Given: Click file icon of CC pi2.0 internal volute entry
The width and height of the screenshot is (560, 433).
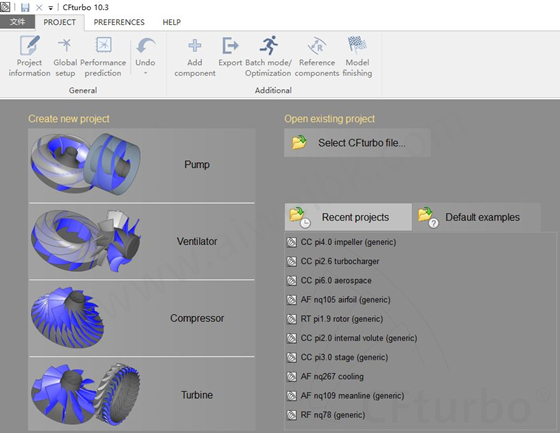Looking at the screenshot, I should tap(292, 338).
